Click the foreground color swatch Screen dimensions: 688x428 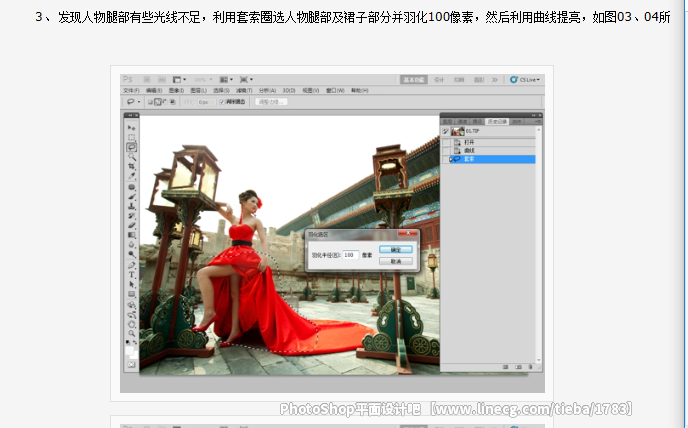click(129, 350)
